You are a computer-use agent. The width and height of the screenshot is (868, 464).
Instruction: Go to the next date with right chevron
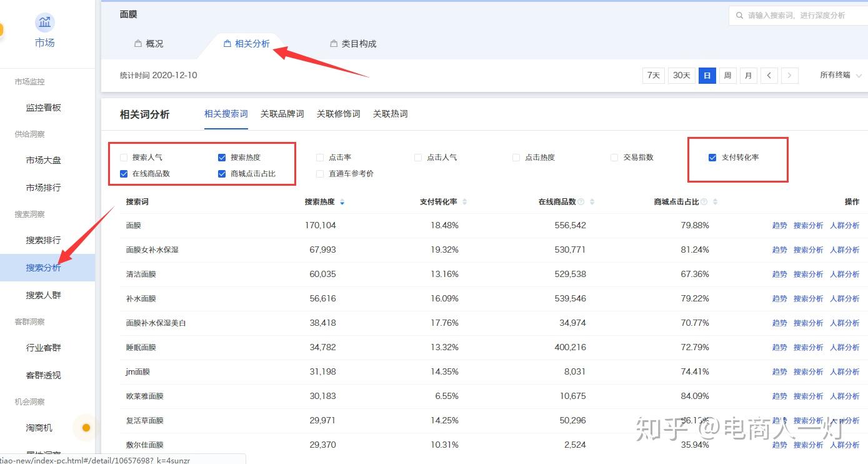[790, 76]
